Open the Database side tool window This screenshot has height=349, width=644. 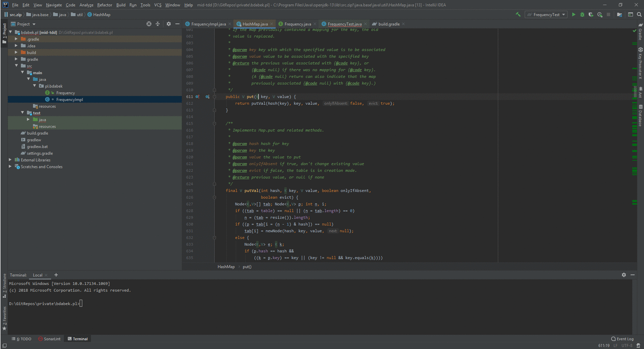(x=640, y=115)
